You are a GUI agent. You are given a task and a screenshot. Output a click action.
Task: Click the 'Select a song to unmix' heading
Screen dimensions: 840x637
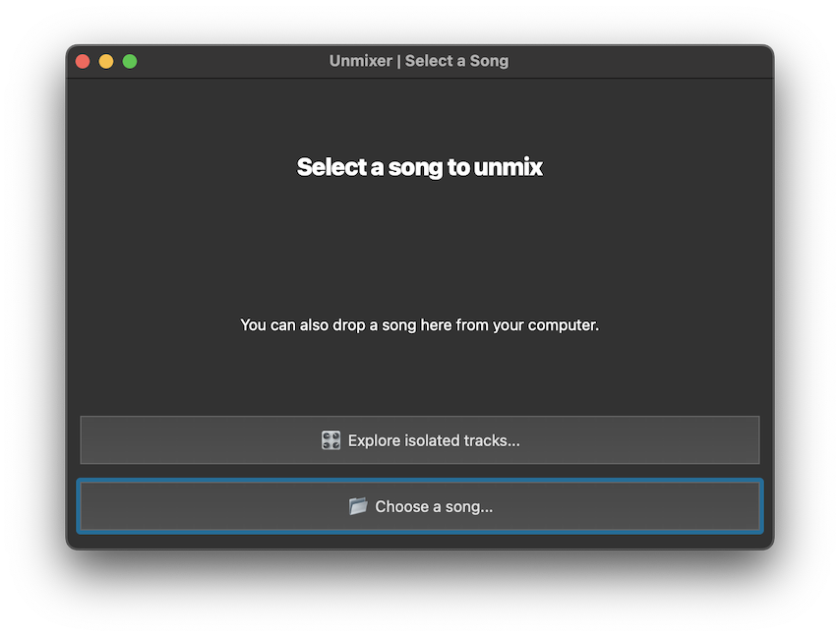pos(419,167)
